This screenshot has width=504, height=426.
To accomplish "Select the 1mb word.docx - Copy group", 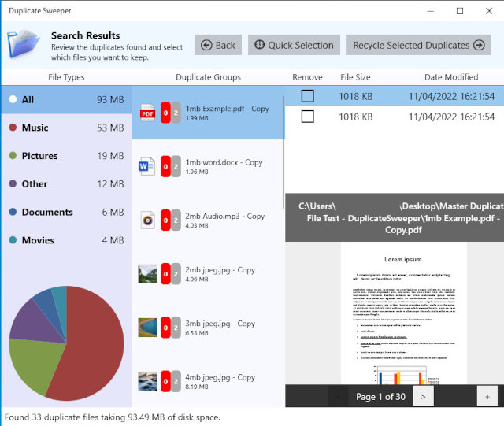I will [208, 167].
